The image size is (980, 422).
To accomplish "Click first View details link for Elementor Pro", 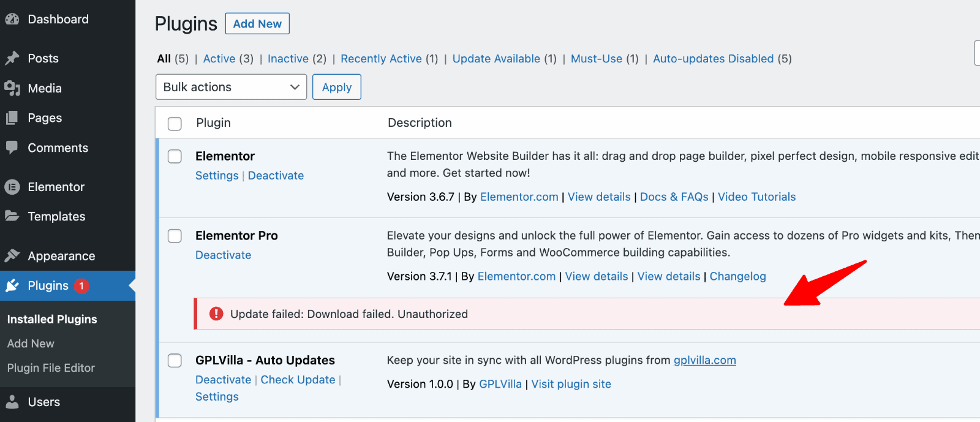I will [597, 277].
